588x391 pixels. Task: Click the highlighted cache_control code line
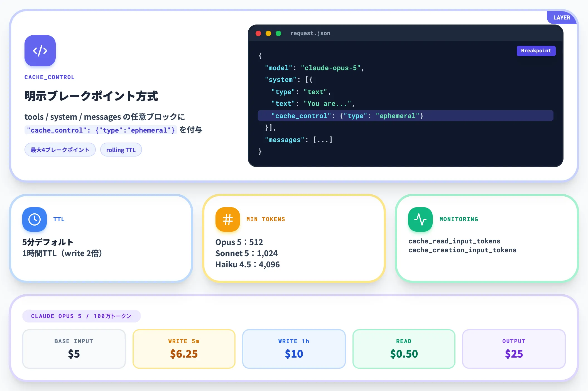pyautogui.click(x=405, y=116)
